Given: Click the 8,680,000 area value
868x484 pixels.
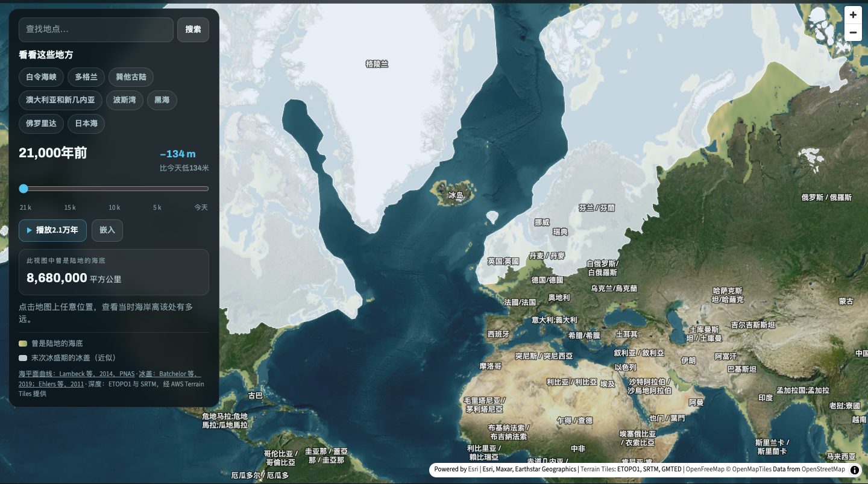Looking at the screenshot, I should click(57, 278).
